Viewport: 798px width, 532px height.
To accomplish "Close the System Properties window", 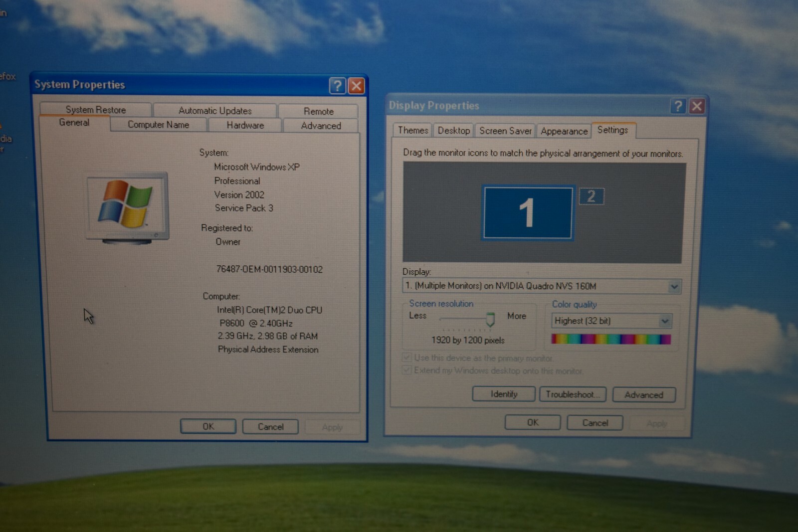I will click(356, 86).
